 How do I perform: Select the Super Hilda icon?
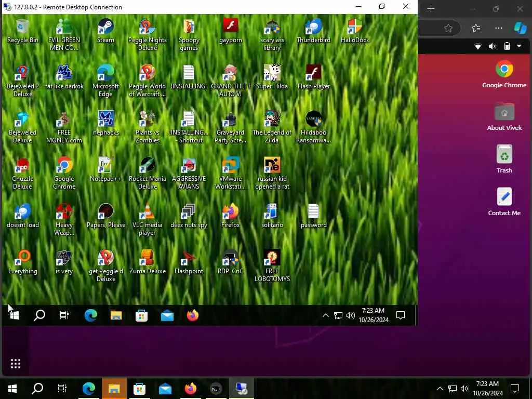pyautogui.click(x=272, y=77)
